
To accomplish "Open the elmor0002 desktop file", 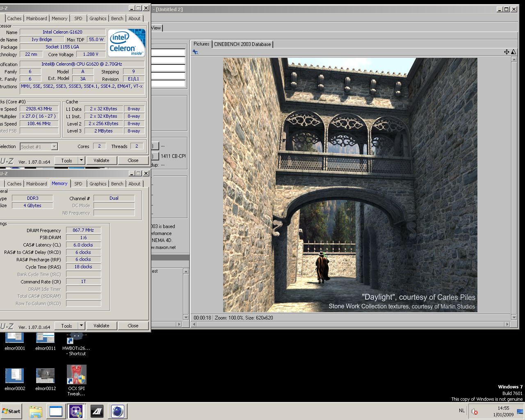I will click(x=15, y=379).
